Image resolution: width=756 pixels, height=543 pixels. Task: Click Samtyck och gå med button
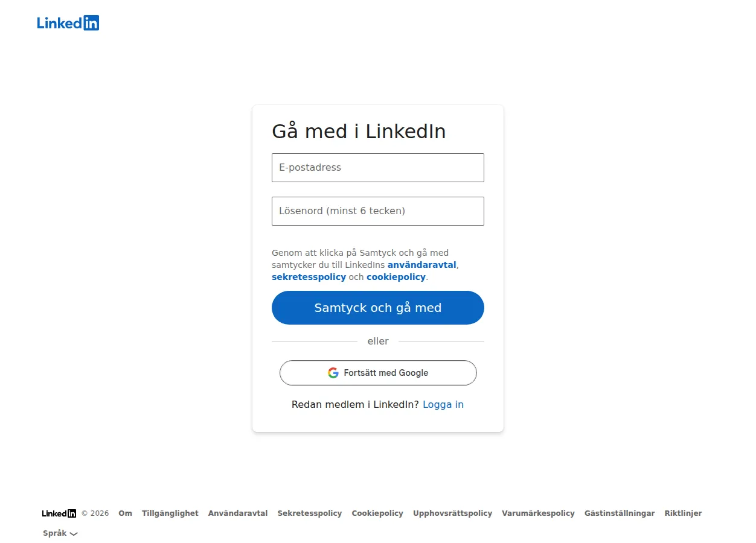pos(378,308)
